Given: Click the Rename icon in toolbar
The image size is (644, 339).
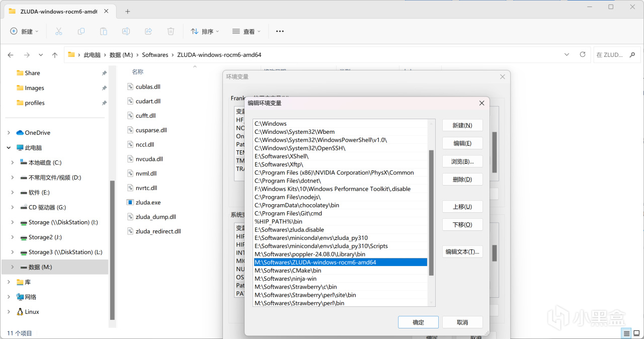Looking at the screenshot, I should pyautogui.click(x=126, y=31).
